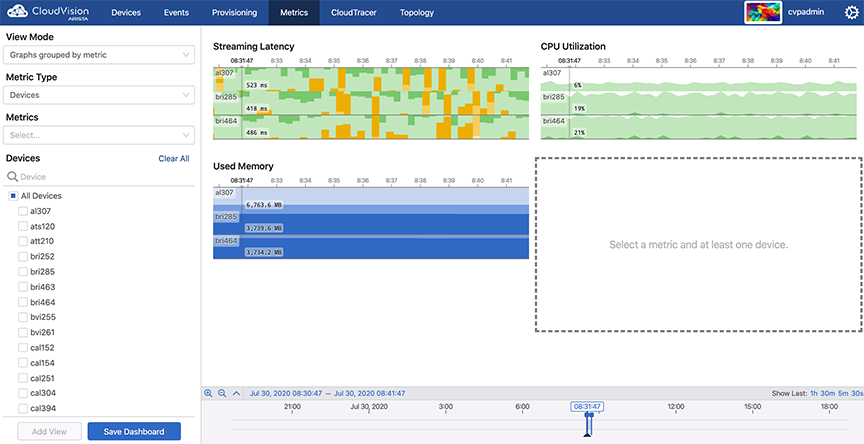Click the Used Memory graph title
This screenshot has height=444, width=864.
point(243,166)
